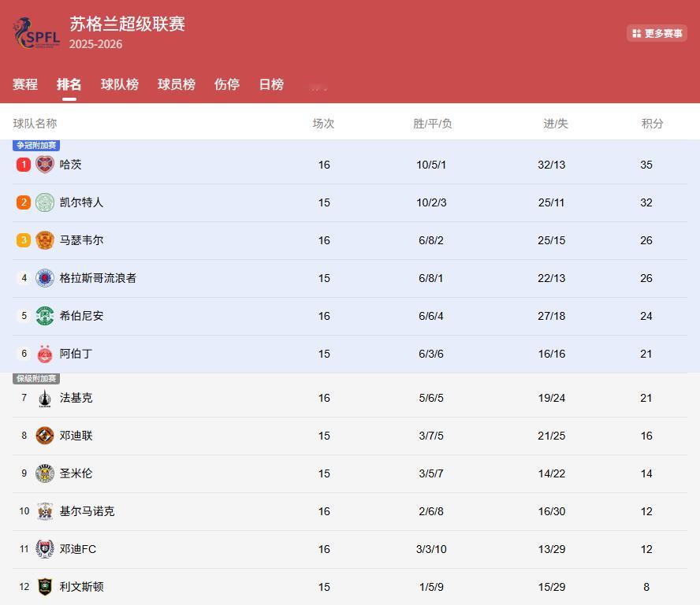Screen dimensions: 700x605
Task: Click 邓迪联 goals 21/25
Action: 551,436
